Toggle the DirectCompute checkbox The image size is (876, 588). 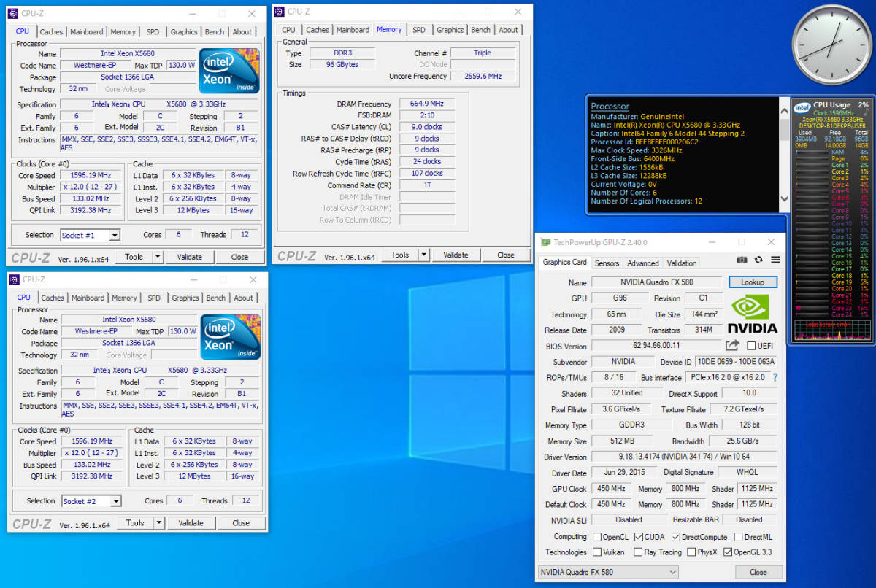[x=676, y=537]
